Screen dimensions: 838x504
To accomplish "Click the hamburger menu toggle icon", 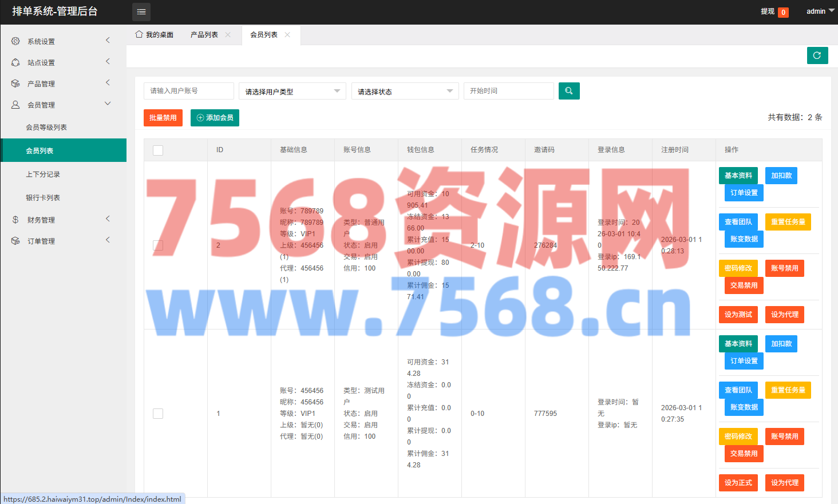I will (141, 12).
